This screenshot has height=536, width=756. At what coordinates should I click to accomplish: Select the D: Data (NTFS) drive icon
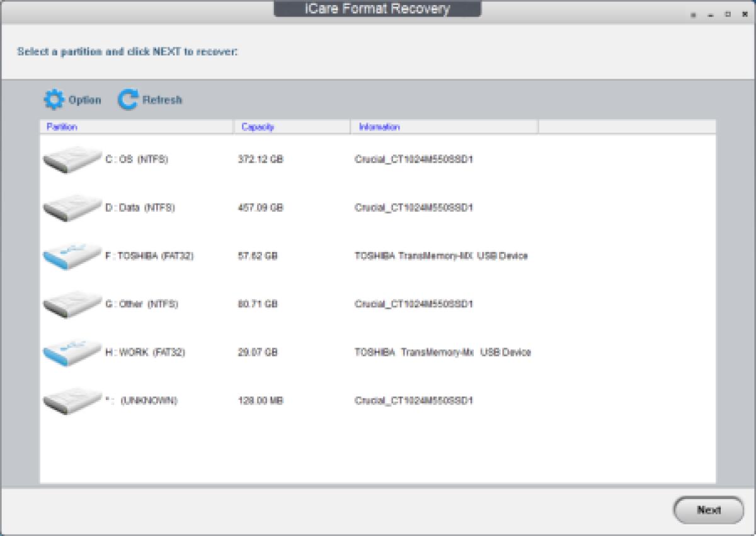[71, 207]
